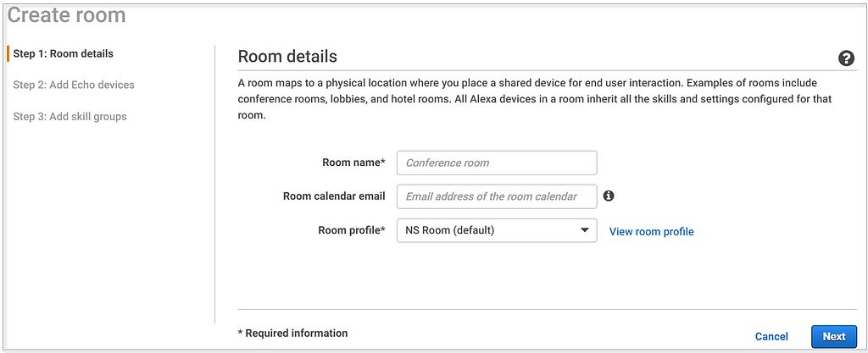
Task: Proceed with the Next button
Action: 834,336
